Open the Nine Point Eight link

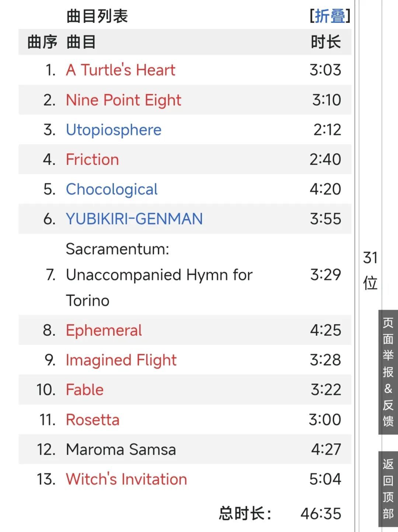123,100
